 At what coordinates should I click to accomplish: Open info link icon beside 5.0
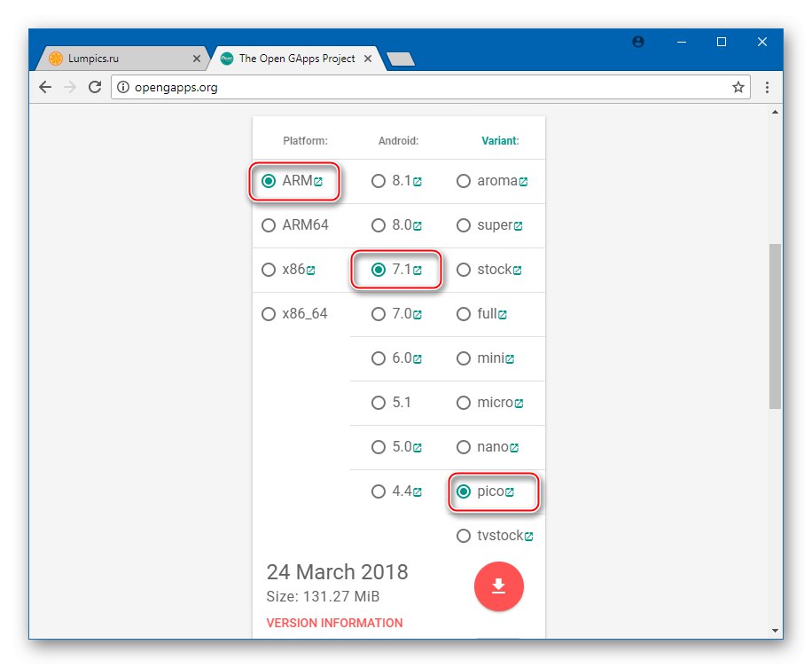click(x=418, y=448)
